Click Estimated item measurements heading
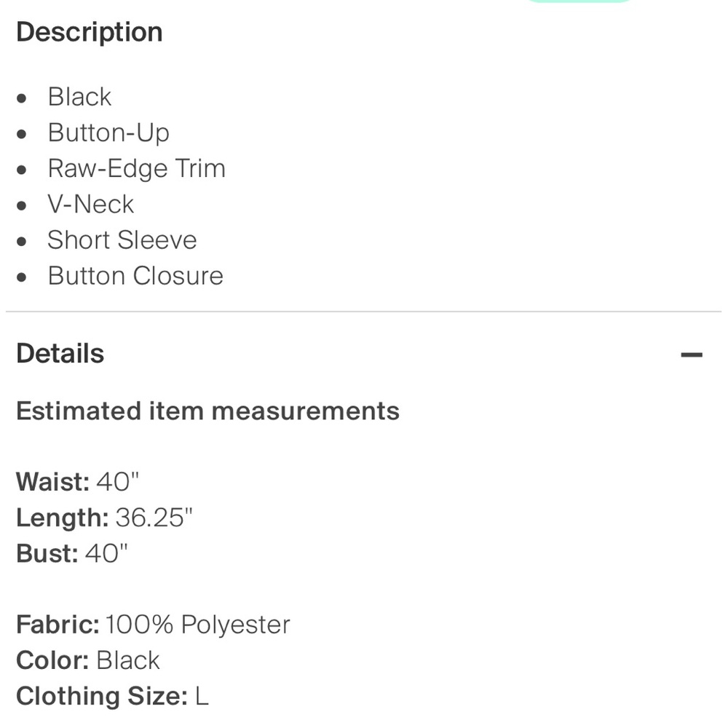728x728 pixels. (208, 411)
